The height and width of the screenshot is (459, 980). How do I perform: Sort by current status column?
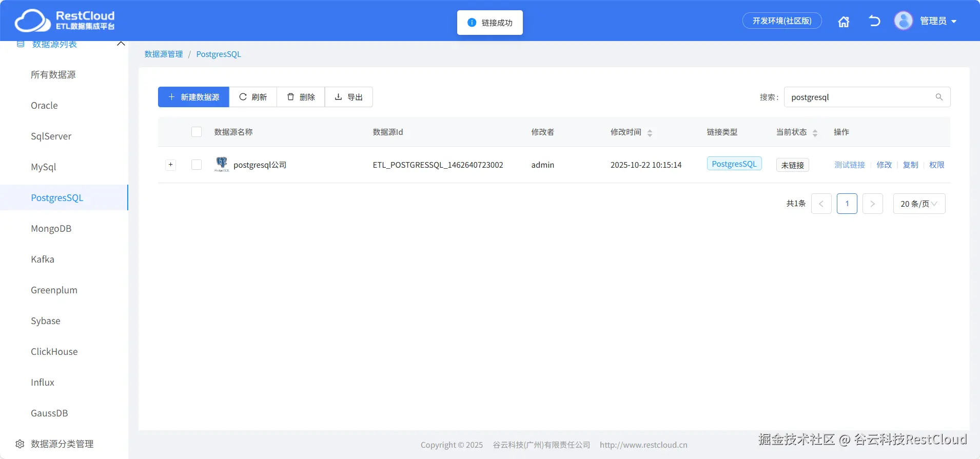(x=815, y=133)
